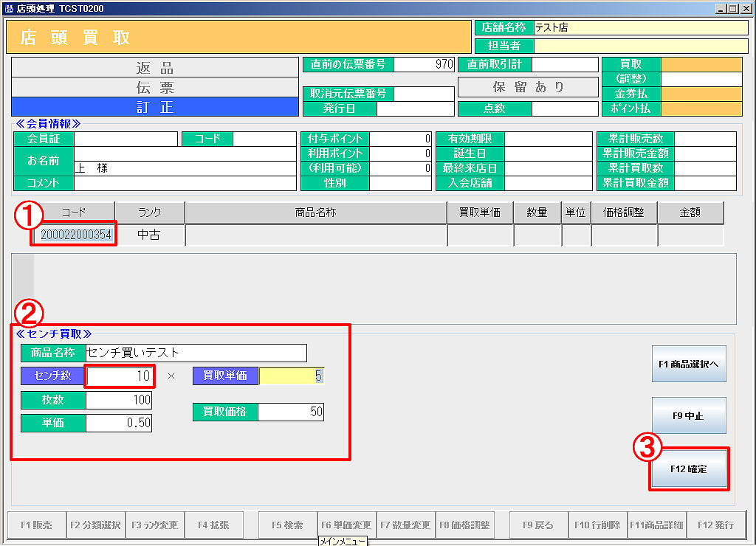Image resolution: width=756 pixels, height=546 pixels.
Task: Click the 買取価格 field
Action: click(x=291, y=412)
